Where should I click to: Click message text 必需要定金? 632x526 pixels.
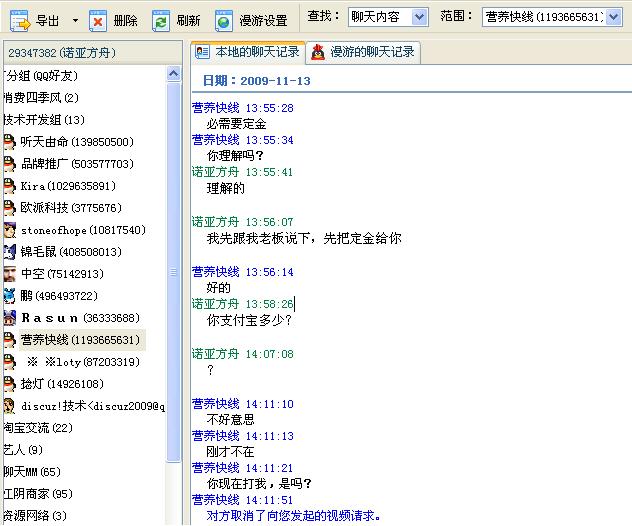coord(237,124)
